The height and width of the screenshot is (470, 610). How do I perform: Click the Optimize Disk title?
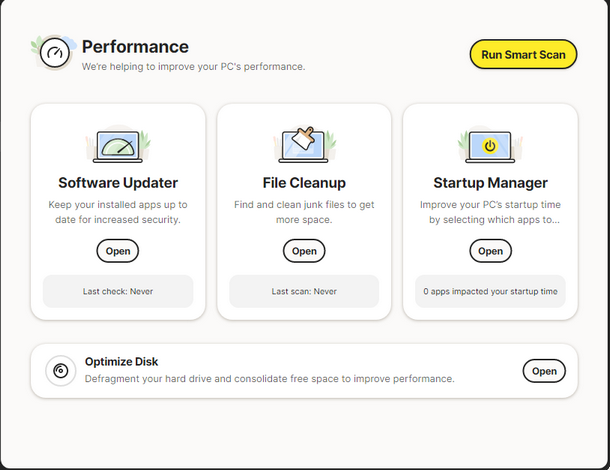pos(122,362)
